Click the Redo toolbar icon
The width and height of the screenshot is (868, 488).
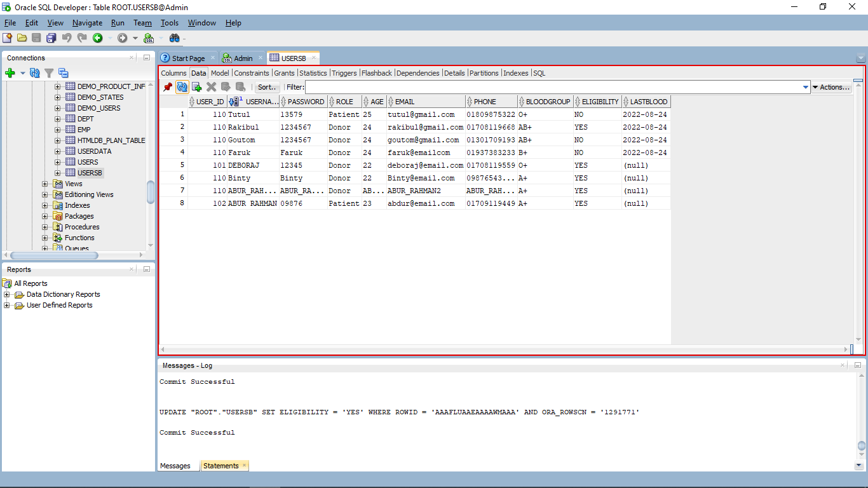coord(82,38)
